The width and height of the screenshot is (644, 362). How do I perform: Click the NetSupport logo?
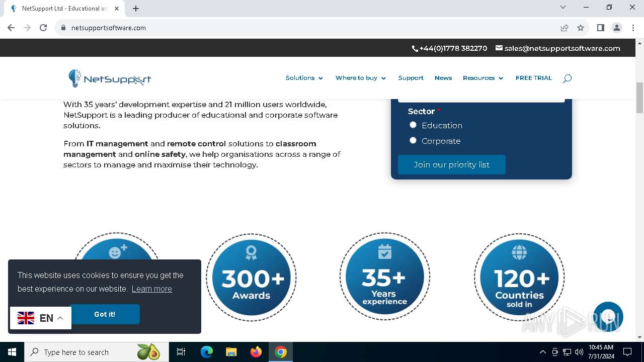point(110,78)
